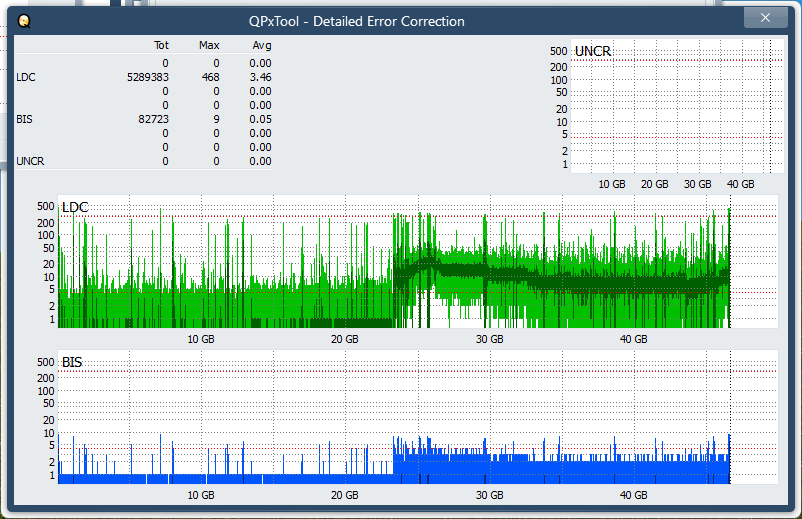The width and height of the screenshot is (802, 519).
Task: Select the LDC average value 3.46
Action: coord(260,77)
